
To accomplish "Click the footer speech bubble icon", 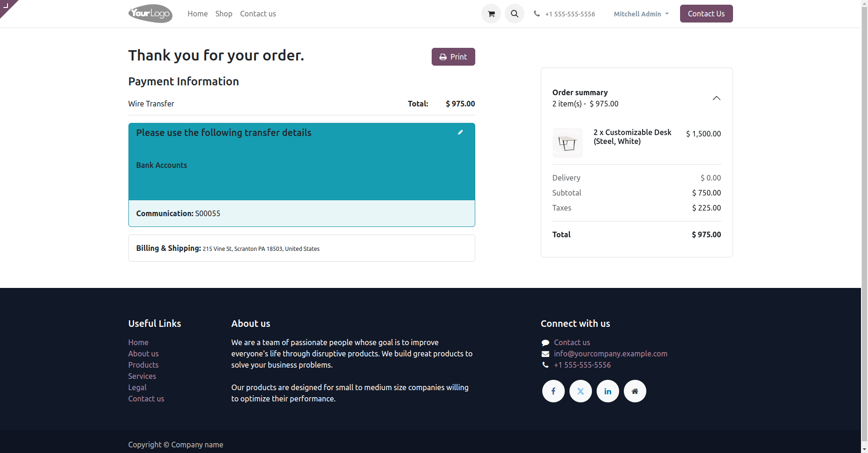I will point(545,343).
